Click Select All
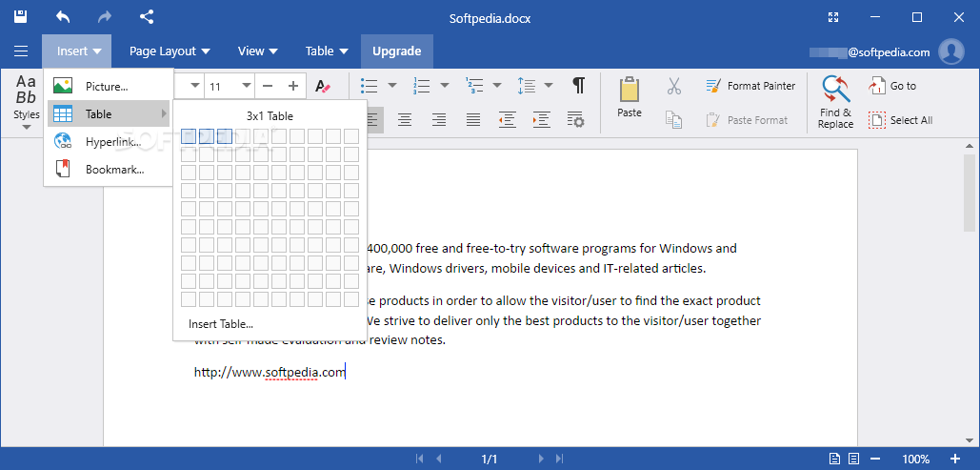This screenshot has width=980, height=470. point(900,120)
